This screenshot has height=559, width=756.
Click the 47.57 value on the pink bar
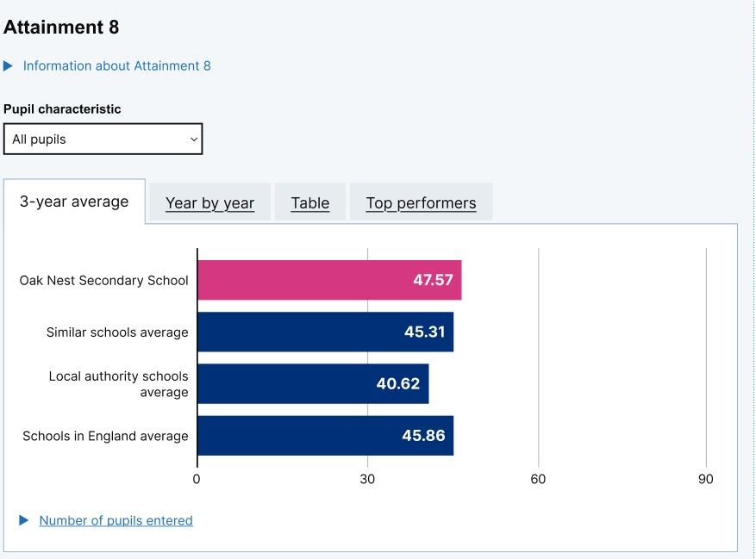[434, 280]
